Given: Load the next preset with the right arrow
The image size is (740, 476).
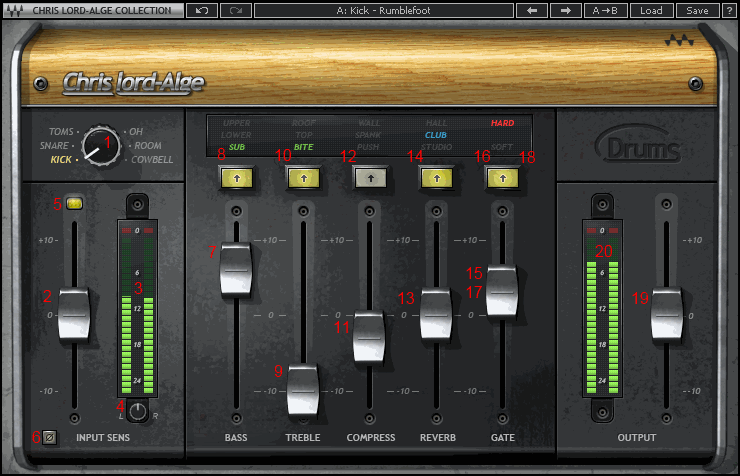Looking at the screenshot, I should [x=565, y=11].
